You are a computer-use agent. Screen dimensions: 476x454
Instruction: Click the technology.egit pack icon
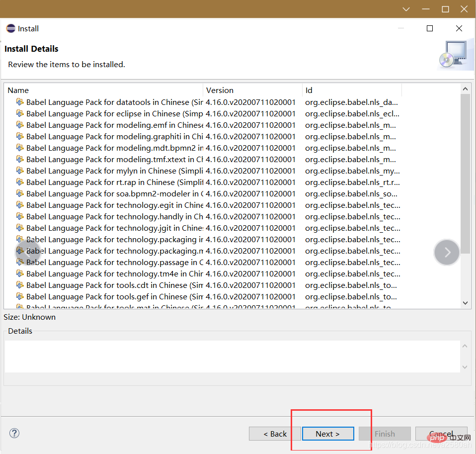[x=20, y=205]
